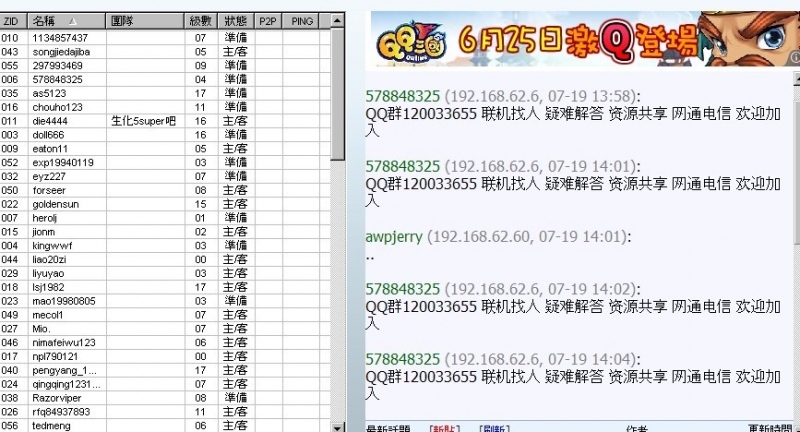Click the 主/客 status of songjiedajiba
This screenshot has width=800, height=432.
click(x=235, y=52)
